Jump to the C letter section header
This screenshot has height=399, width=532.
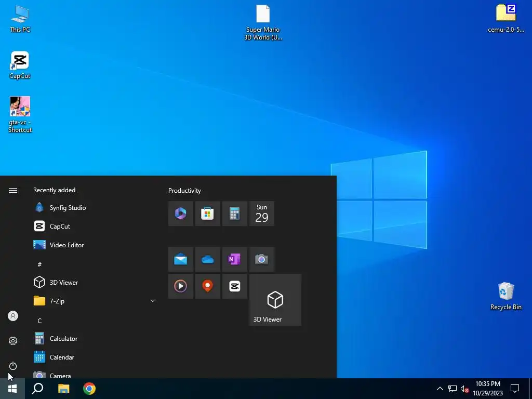point(39,321)
